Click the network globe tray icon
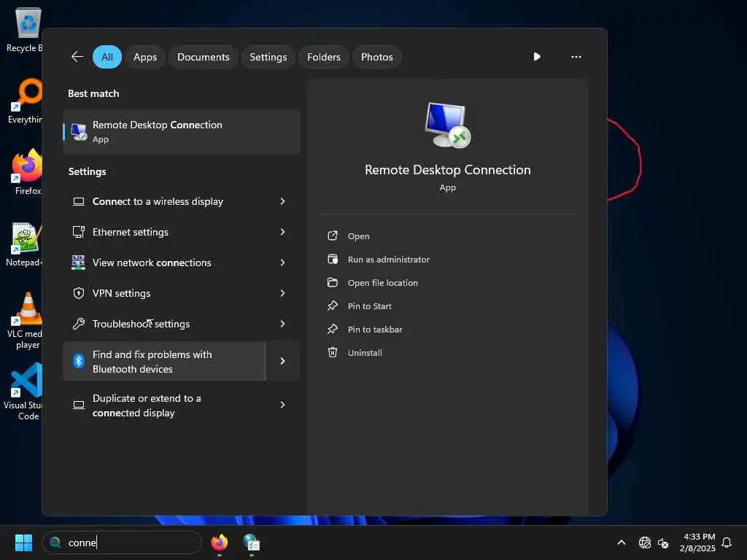This screenshot has width=747, height=560. [x=645, y=542]
